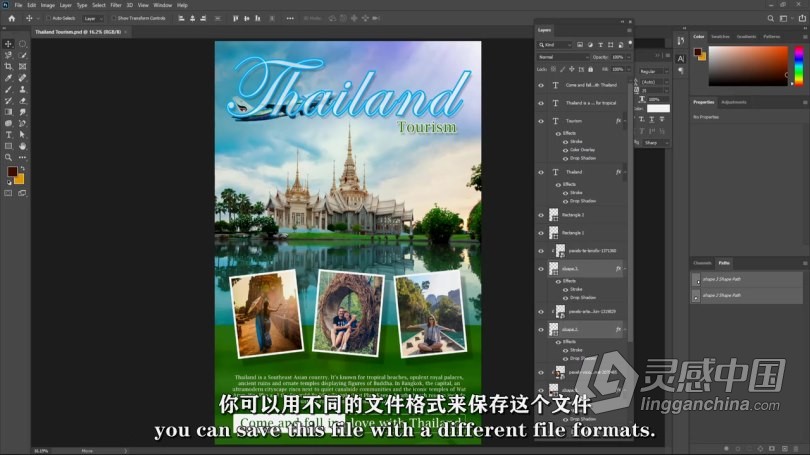Select the Path Selection arrow tool
810x455 pixels.
tap(23, 135)
